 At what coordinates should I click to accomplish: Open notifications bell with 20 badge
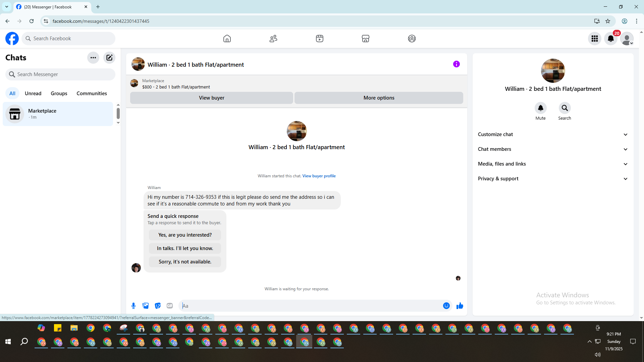pyautogui.click(x=611, y=39)
